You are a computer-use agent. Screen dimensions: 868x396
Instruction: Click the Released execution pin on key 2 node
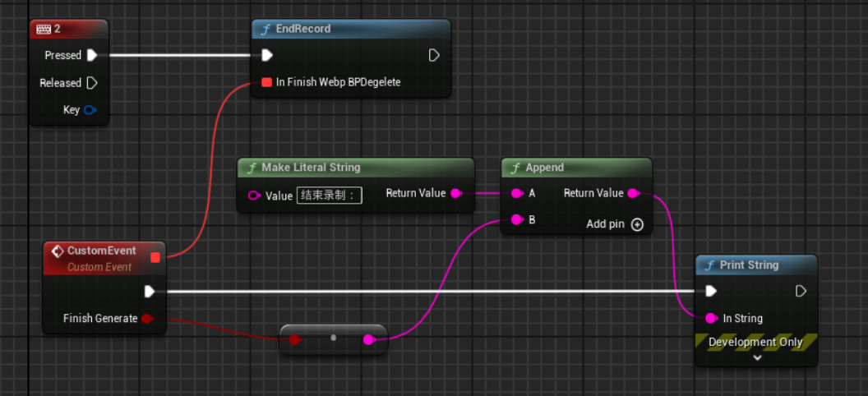tap(92, 83)
